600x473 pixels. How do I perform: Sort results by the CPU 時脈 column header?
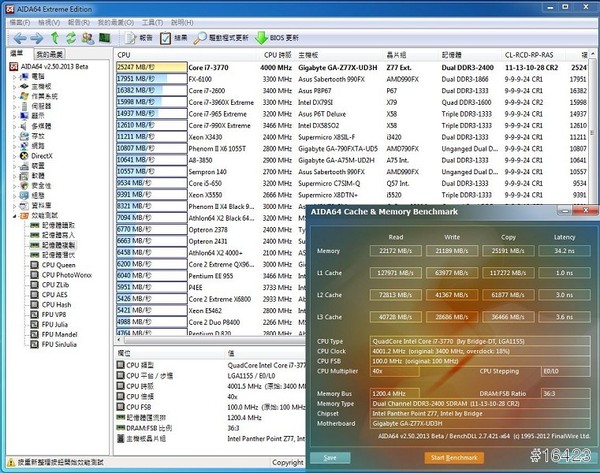tap(278, 54)
